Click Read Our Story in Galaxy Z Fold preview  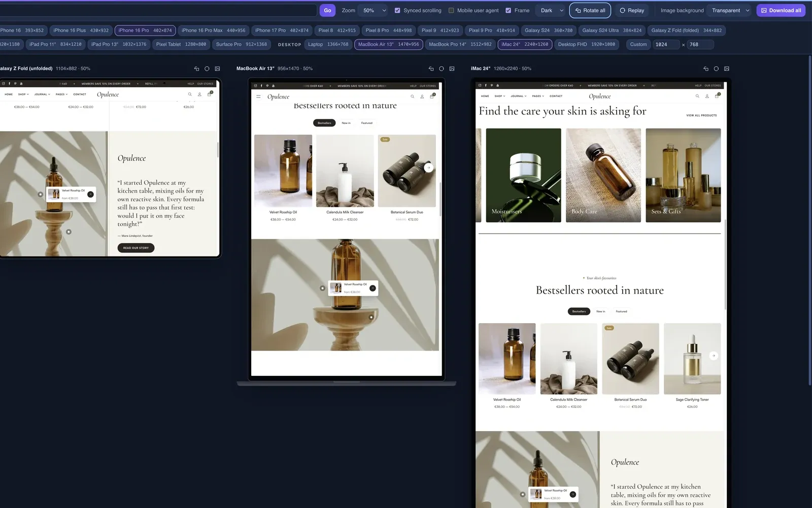point(136,248)
